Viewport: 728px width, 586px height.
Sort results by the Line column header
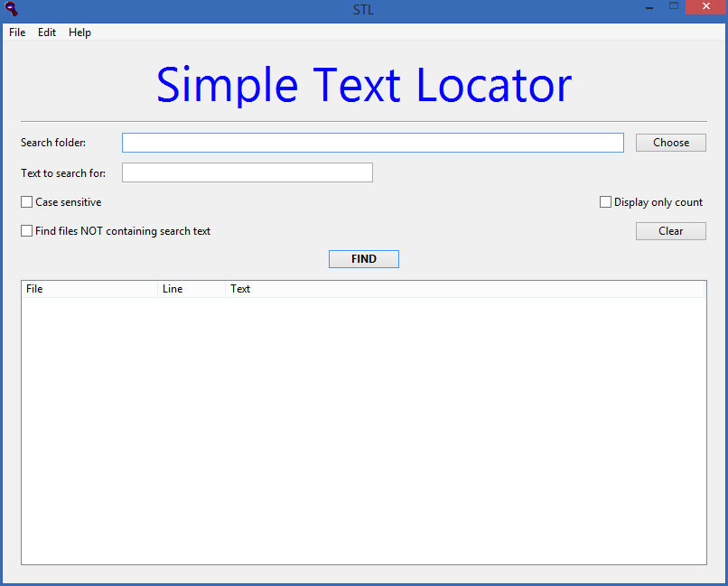point(191,289)
